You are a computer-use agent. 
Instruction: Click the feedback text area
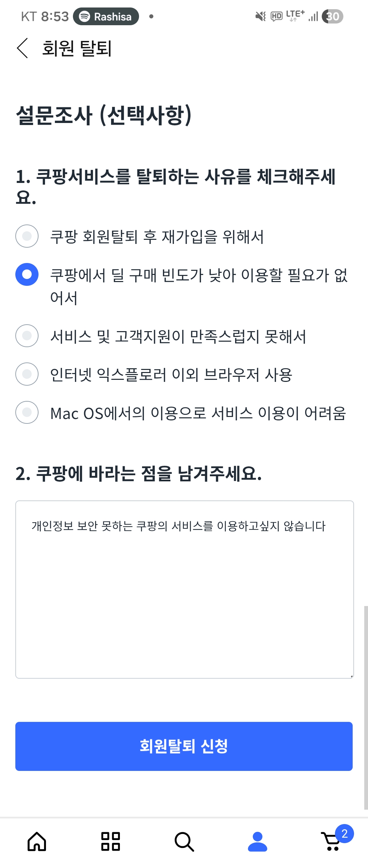184,589
